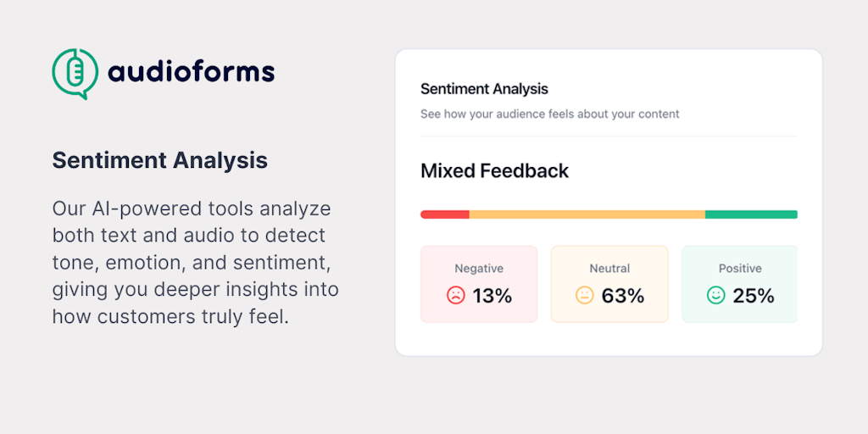Click the orange segment of sentiment bar

click(587, 214)
